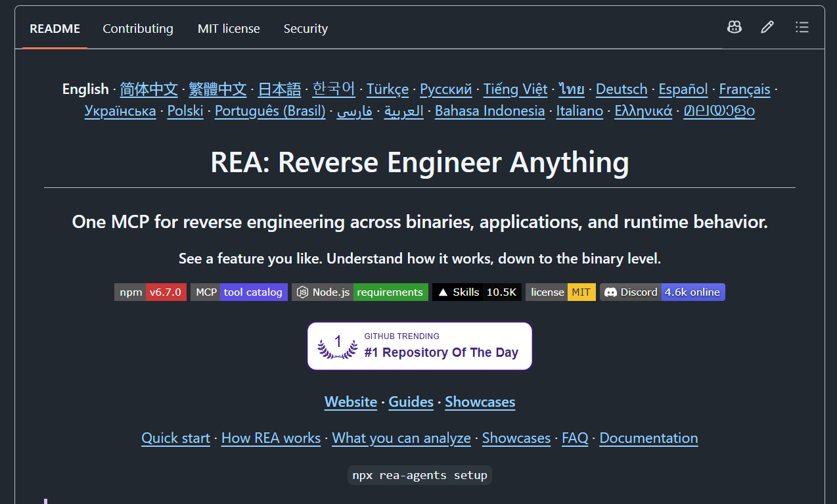Open the #1 Repository Of The Day badge
837x504 pixels.
coord(420,346)
